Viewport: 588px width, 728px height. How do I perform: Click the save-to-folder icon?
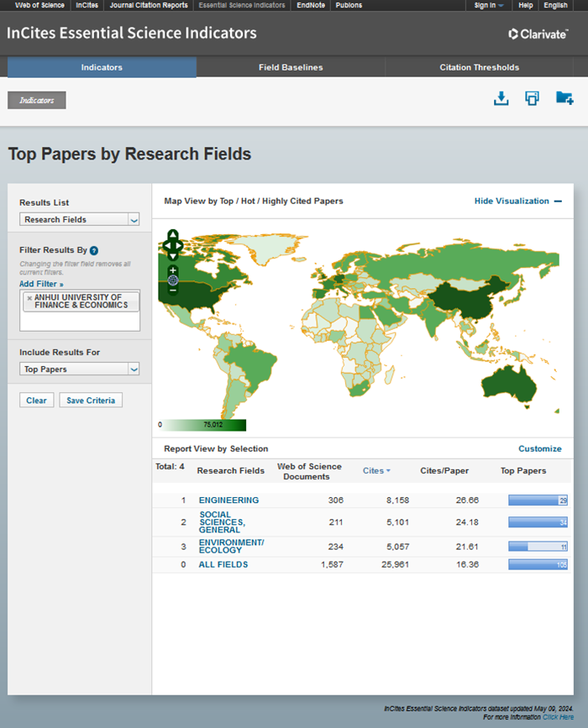click(564, 98)
